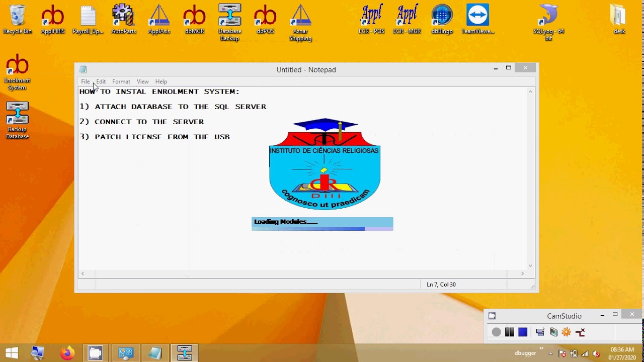Click the orange burst icon in CamStudio
This screenshot has width=644, height=362.
point(567,332)
